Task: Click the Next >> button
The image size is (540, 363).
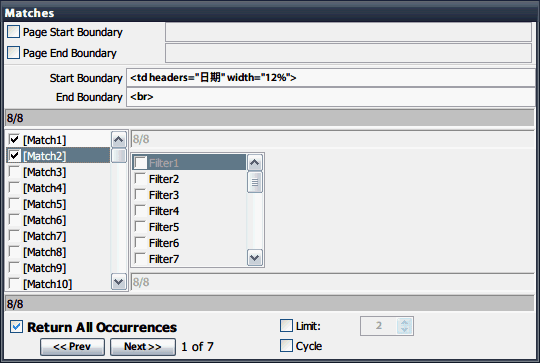Action: [x=143, y=347]
